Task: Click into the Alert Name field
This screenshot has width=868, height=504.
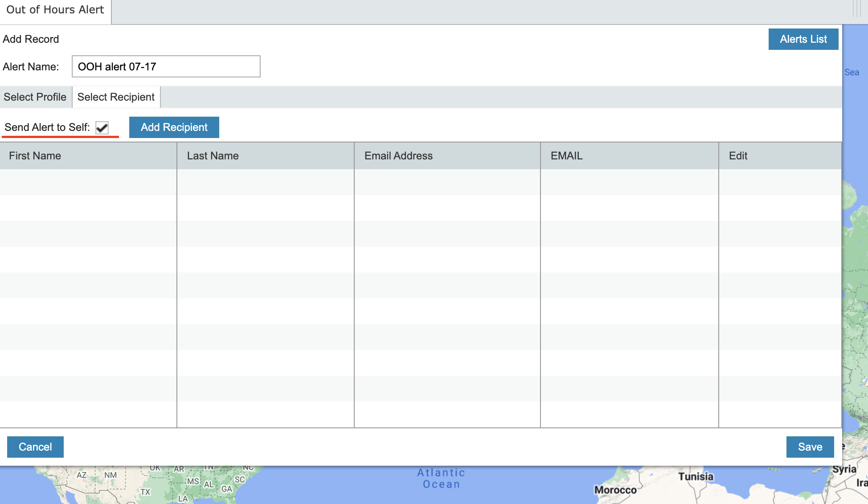Action: (x=166, y=67)
